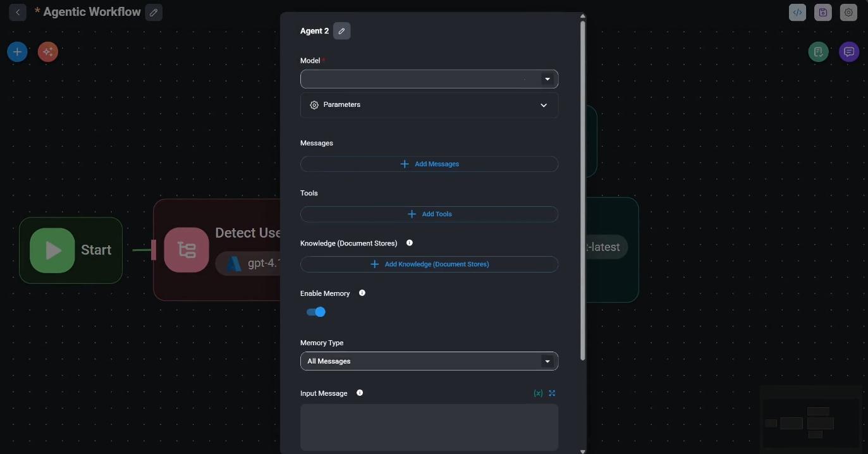This screenshot has width=868, height=454.
Task: Open the API code icon in top bar
Action: pyautogui.click(x=797, y=13)
